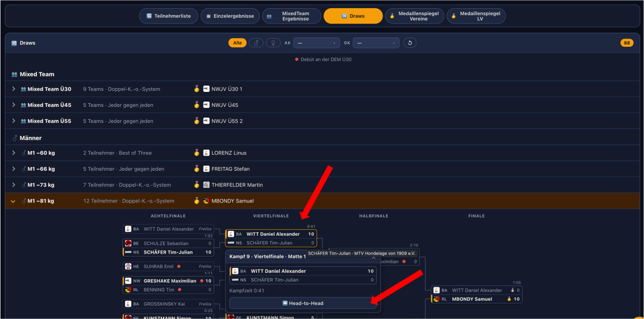This screenshot has height=319, width=644.
Task: Switch to the Einzelergebnisse tab
Action: [x=230, y=16]
